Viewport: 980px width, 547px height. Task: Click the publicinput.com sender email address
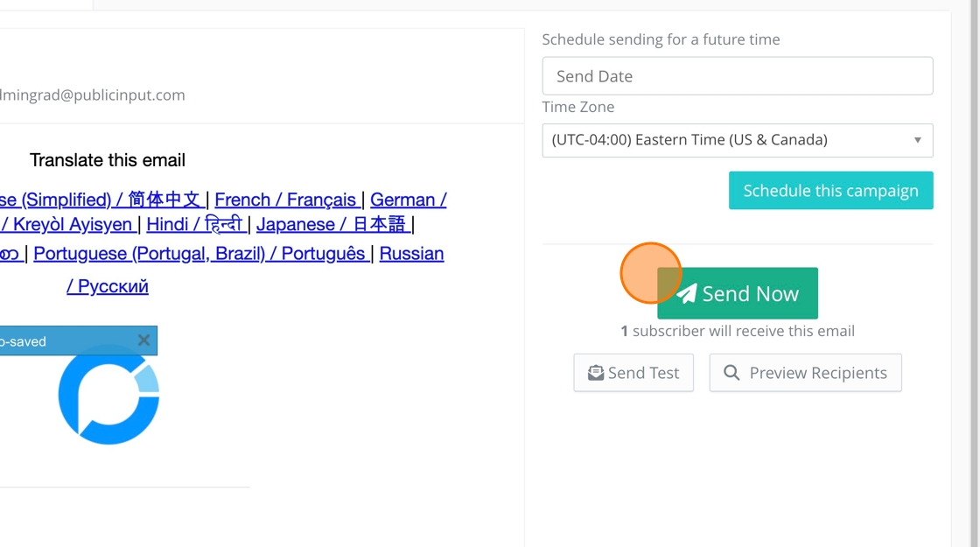pos(93,95)
